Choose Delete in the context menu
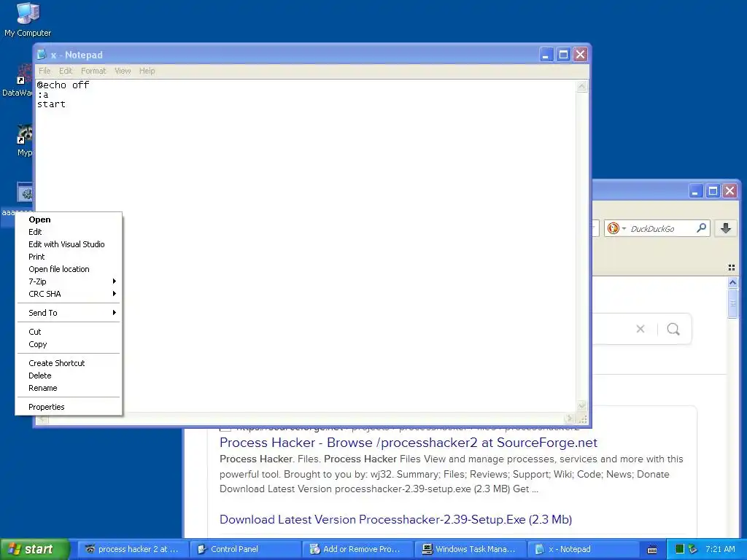This screenshot has height=560, width=747. pyautogui.click(x=68, y=376)
